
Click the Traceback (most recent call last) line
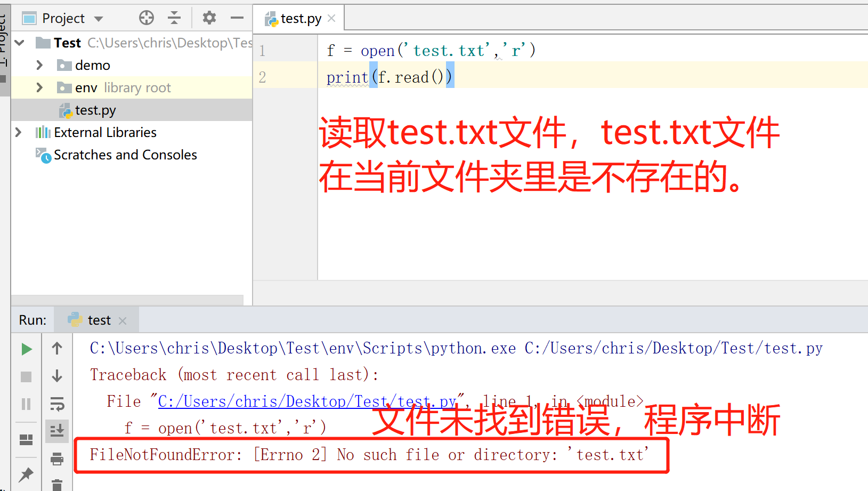click(234, 375)
